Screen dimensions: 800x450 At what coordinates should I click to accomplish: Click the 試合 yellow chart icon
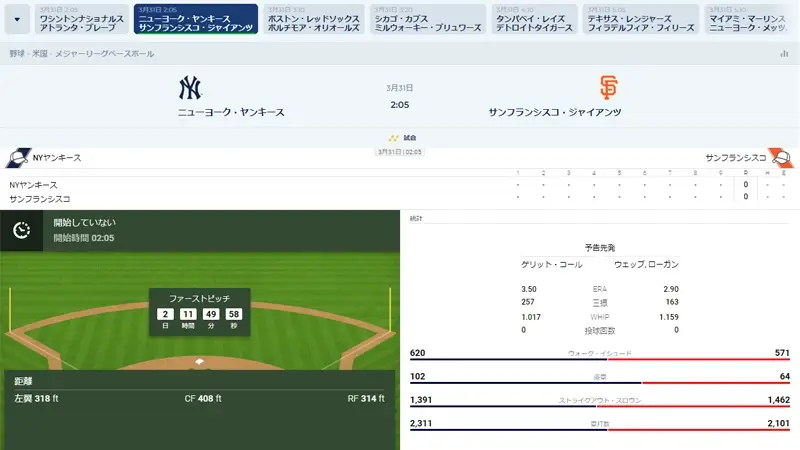click(393, 138)
